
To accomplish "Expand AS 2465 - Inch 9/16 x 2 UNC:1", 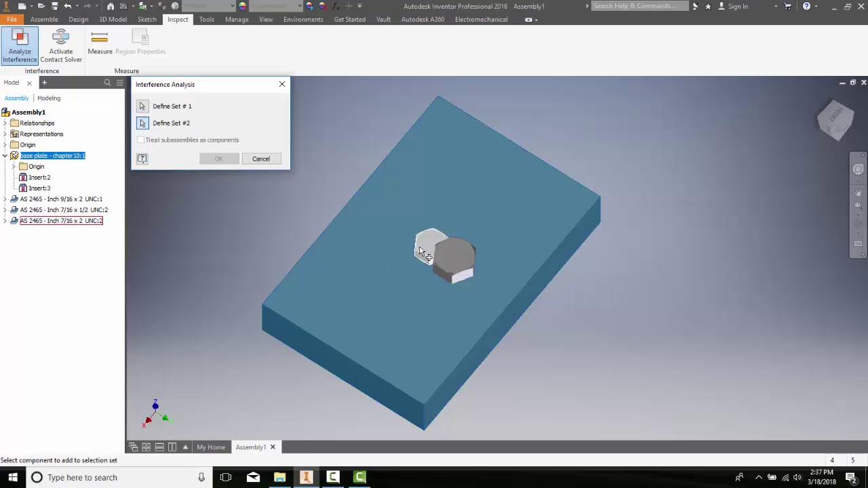I will pos(5,199).
